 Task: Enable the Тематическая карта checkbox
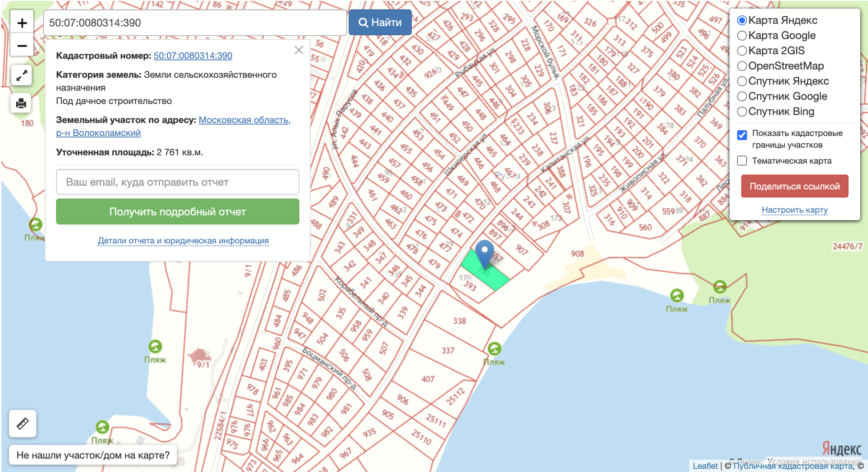[x=742, y=161]
